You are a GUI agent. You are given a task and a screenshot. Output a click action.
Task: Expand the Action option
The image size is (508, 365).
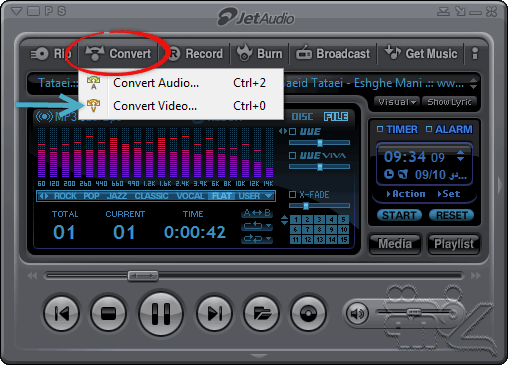[x=406, y=194]
